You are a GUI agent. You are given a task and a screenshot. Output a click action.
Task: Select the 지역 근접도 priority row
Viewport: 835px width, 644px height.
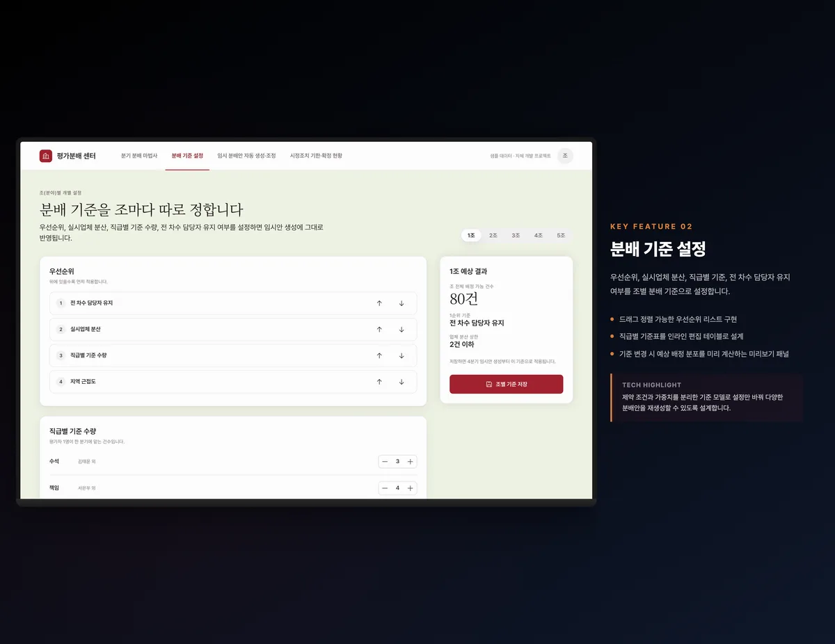click(233, 382)
